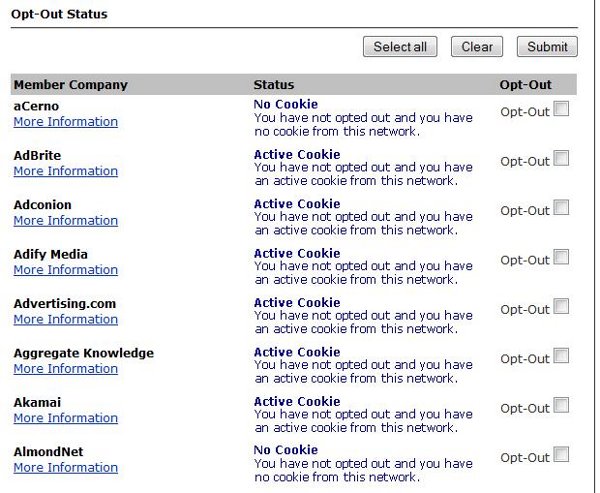Select the AdBrite company name
The height and width of the screenshot is (493, 600).
[37, 155]
